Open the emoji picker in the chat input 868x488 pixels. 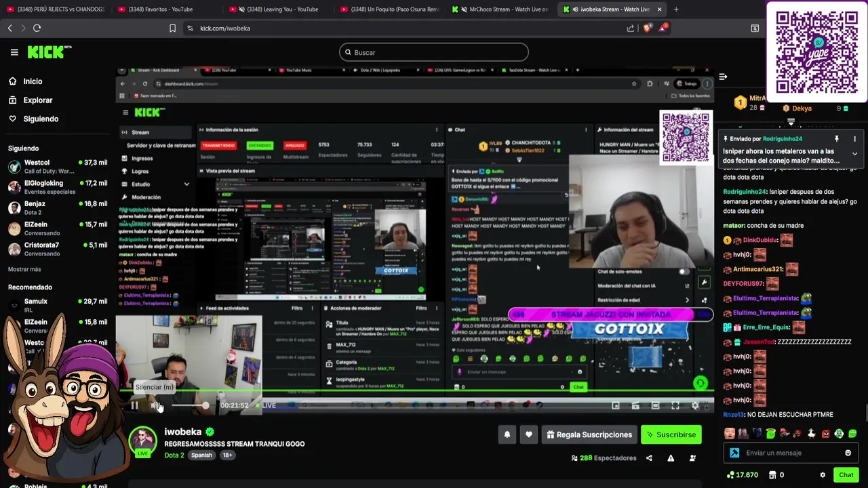848,453
